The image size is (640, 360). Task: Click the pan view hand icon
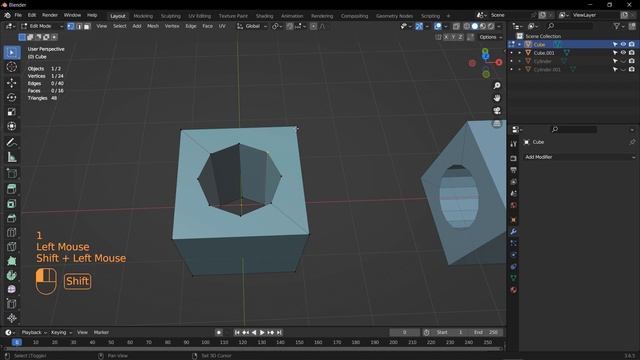(497, 98)
